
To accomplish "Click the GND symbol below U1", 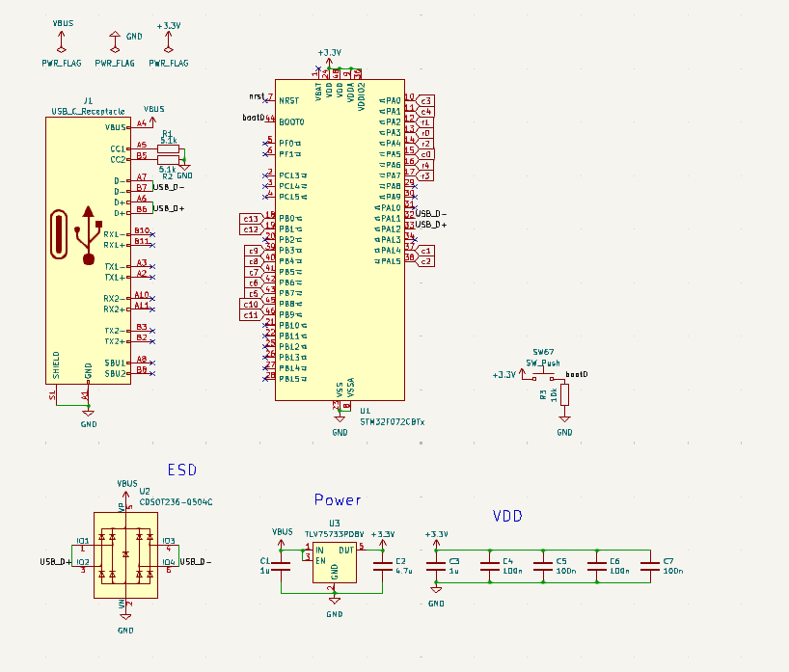I will (x=340, y=422).
